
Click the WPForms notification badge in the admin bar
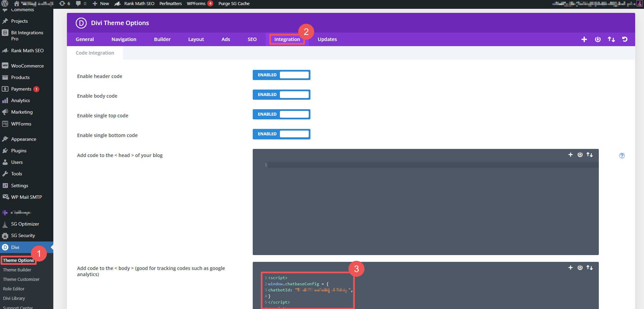pos(210,3)
